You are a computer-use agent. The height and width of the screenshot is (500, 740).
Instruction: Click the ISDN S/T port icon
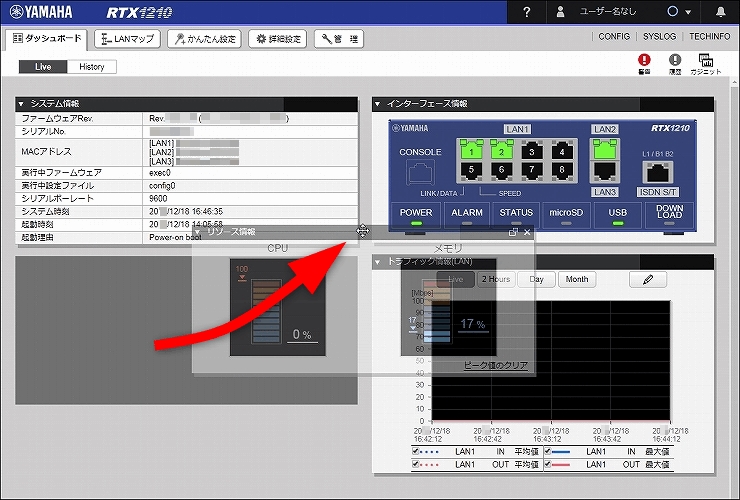pos(657,172)
